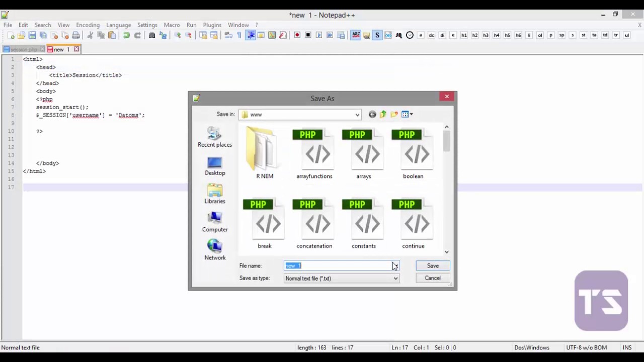The width and height of the screenshot is (644, 362).
Task: Click the Save button
Action: tap(433, 265)
